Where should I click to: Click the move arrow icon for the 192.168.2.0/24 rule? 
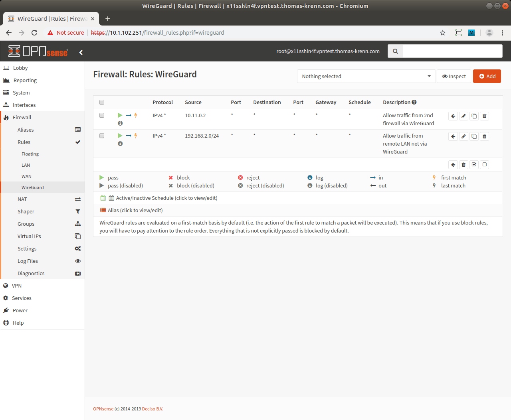(453, 136)
